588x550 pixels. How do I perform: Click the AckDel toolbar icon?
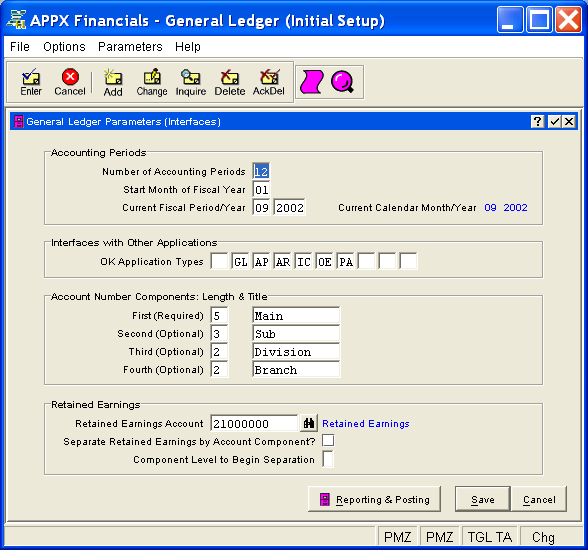pos(269,82)
